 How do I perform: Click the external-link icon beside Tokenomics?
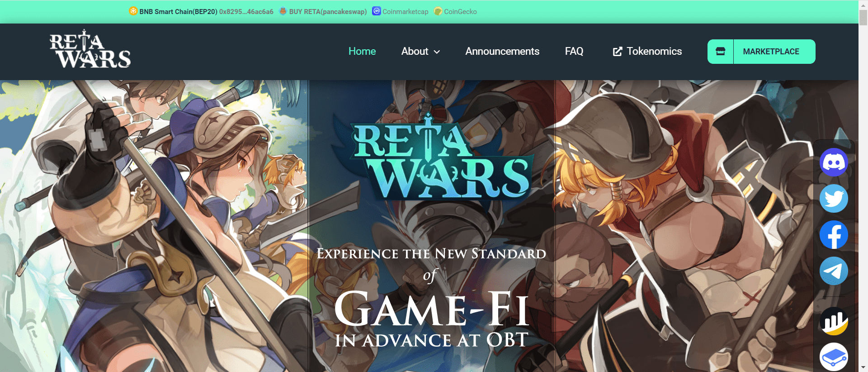(618, 52)
